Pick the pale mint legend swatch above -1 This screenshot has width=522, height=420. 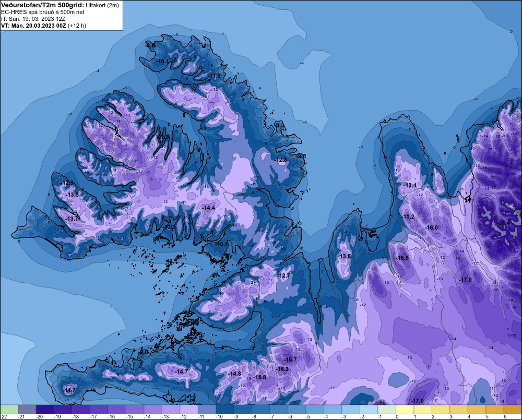386,409
